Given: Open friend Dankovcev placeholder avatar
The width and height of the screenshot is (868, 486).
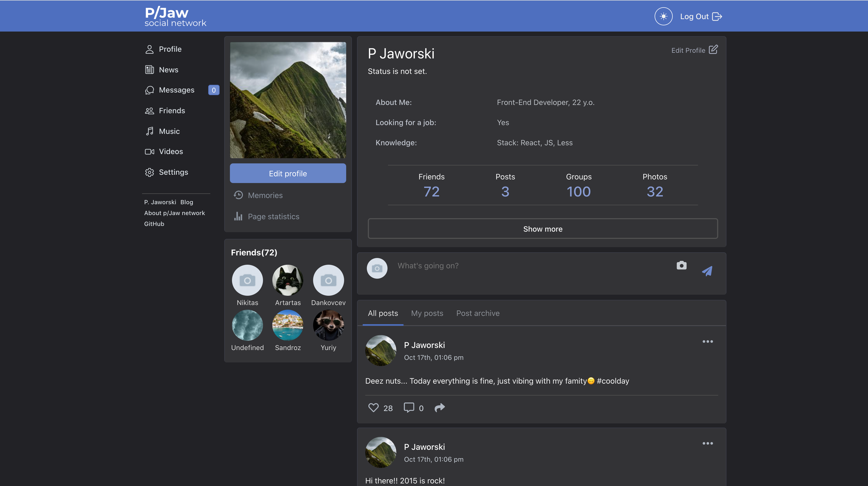Looking at the screenshot, I should (x=328, y=280).
